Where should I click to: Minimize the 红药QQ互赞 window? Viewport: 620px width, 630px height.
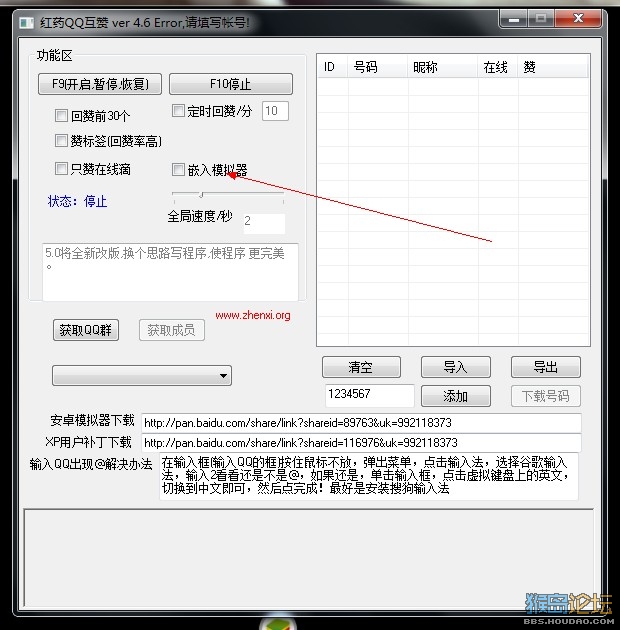pos(513,18)
